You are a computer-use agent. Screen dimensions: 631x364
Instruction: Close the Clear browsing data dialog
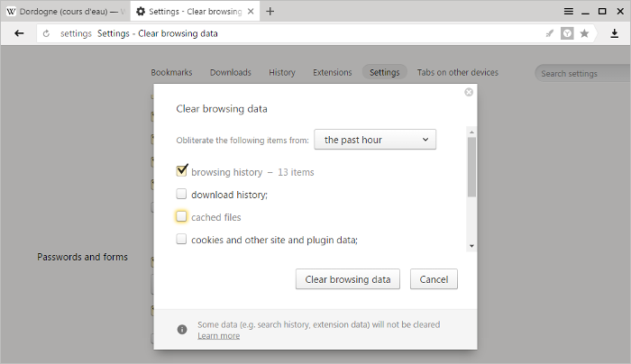[x=469, y=92]
